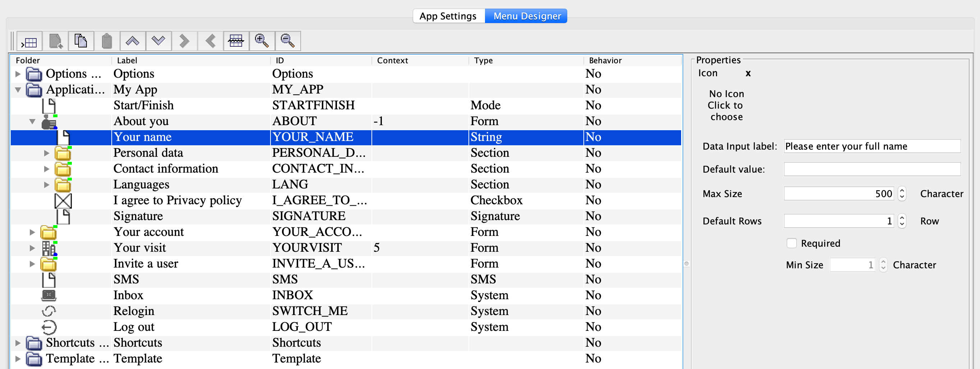This screenshot has height=369, width=980.
Task: Click the Data Input label text field
Action: point(872,146)
